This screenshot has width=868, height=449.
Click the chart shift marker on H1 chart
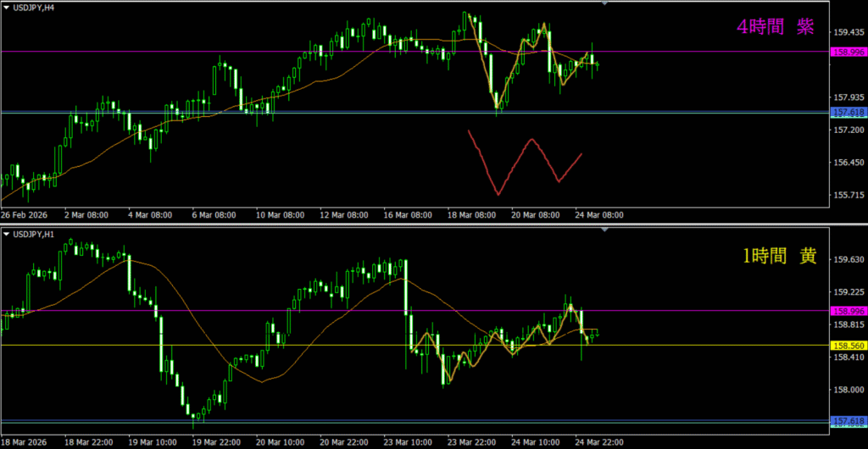point(604,229)
